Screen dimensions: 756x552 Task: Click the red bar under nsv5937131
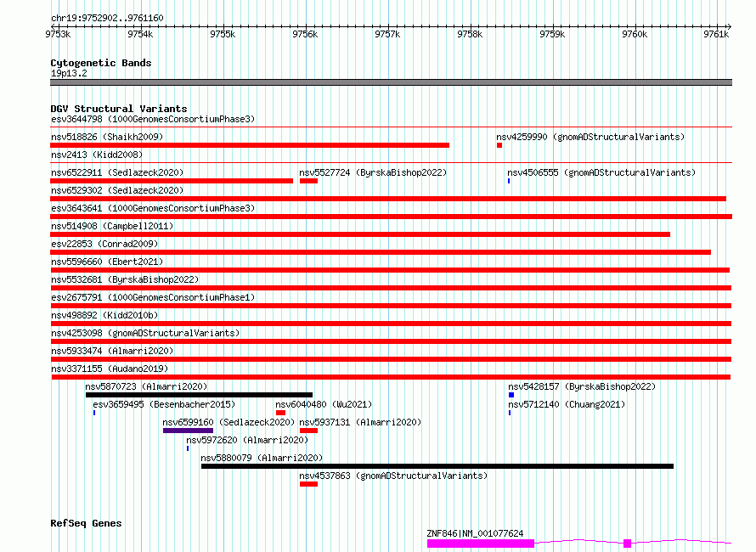click(308, 431)
